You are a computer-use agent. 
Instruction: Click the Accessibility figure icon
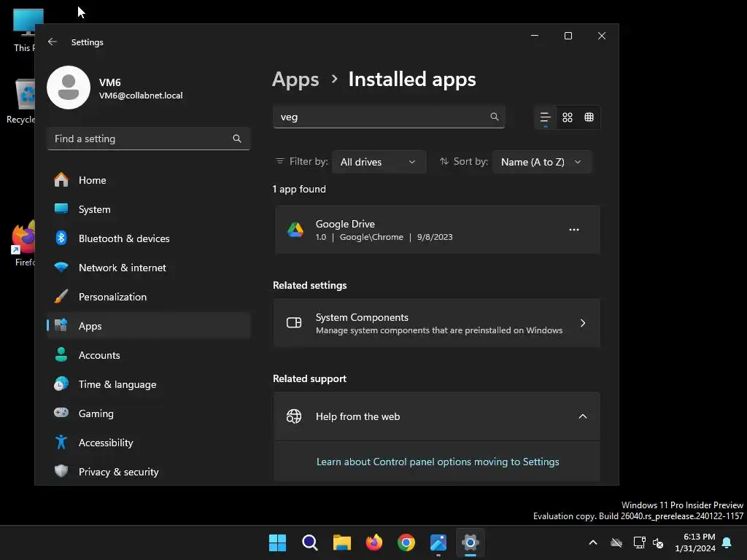(x=61, y=442)
